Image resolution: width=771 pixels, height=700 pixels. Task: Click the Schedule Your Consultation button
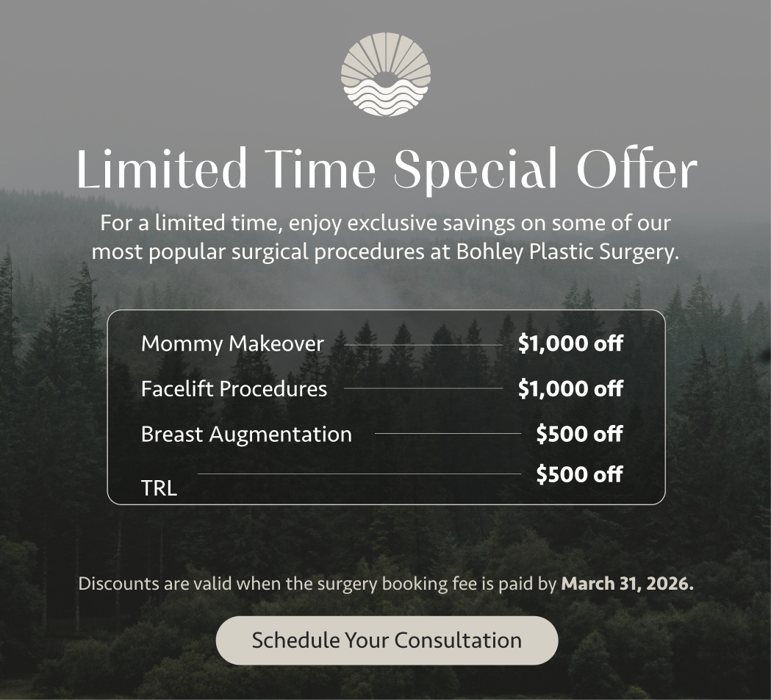[x=387, y=640]
